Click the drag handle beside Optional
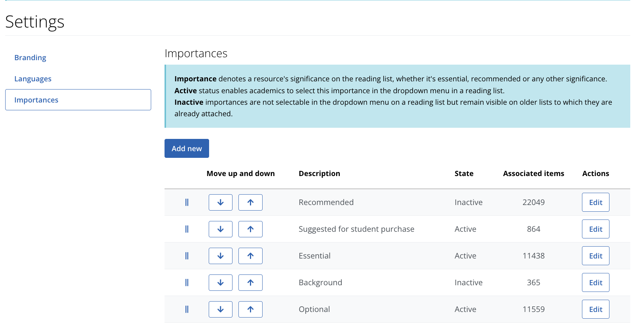644x335 pixels. [186, 309]
